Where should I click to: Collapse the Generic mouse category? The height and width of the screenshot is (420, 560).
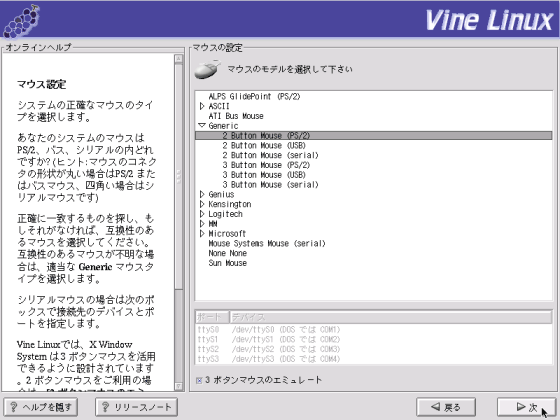(202, 125)
